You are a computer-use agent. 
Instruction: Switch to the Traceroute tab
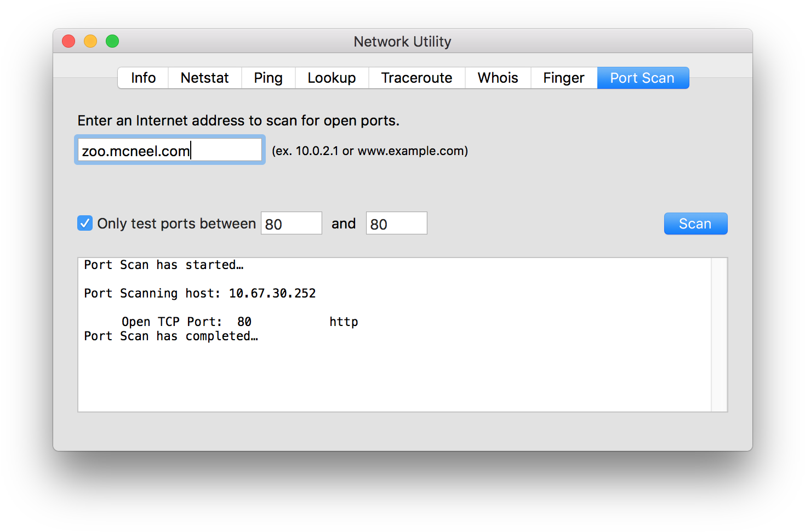pyautogui.click(x=416, y=78)
